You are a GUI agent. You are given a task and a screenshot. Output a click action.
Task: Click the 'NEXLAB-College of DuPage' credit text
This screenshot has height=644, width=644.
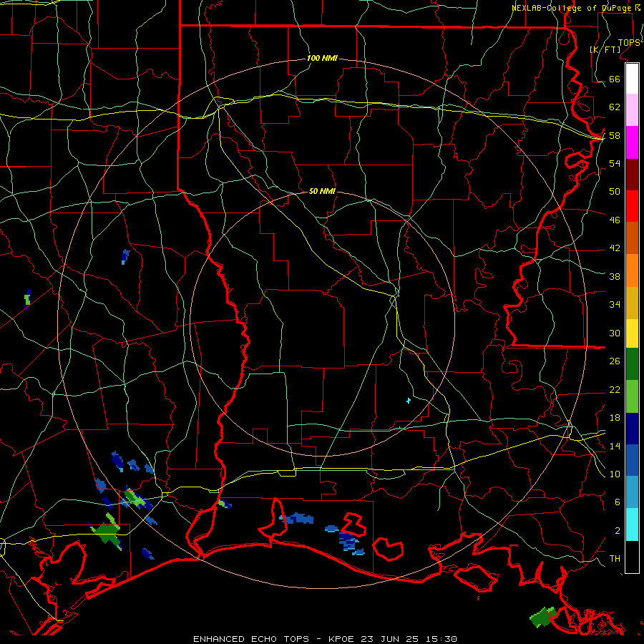(x=571, y=8)
